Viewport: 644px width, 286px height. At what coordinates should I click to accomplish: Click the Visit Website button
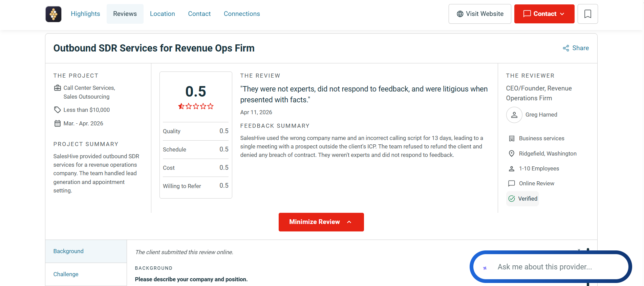pyautogui.click(x=480, y=14)
